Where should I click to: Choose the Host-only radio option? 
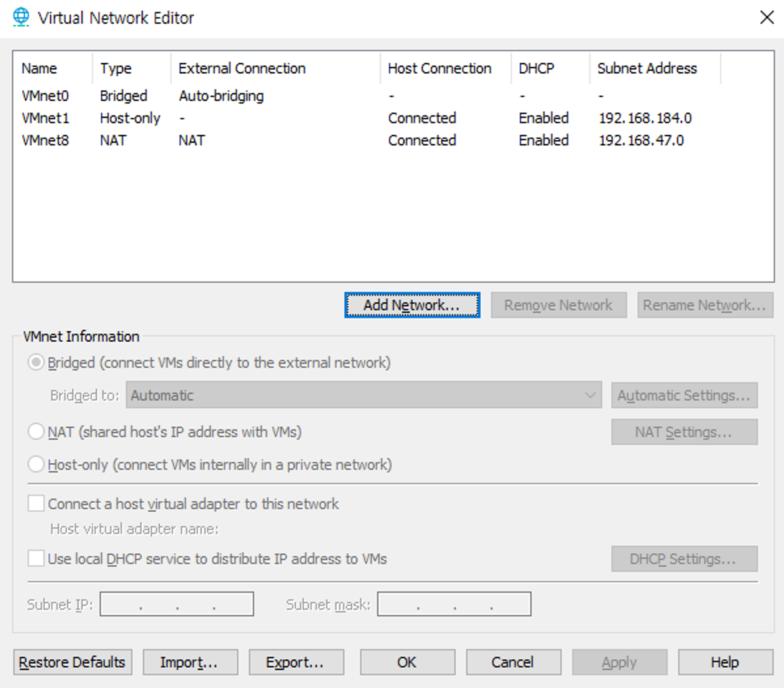coord(36,465)
